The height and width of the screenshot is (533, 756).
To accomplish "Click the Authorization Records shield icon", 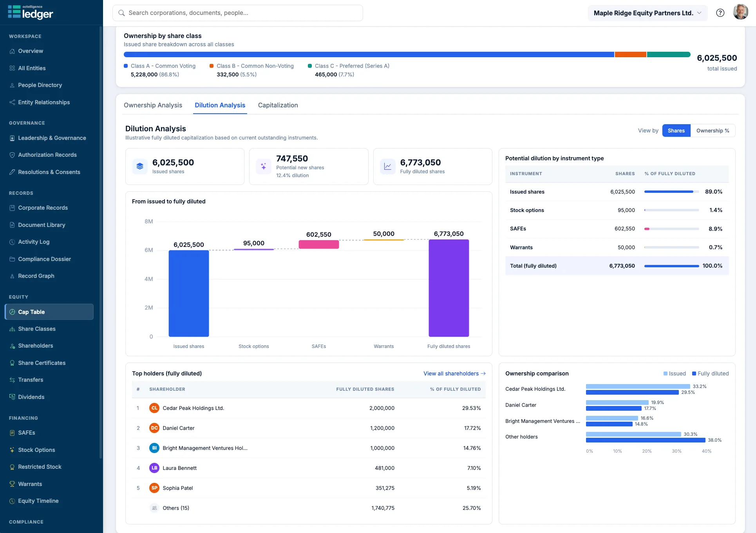I will 12,155.
